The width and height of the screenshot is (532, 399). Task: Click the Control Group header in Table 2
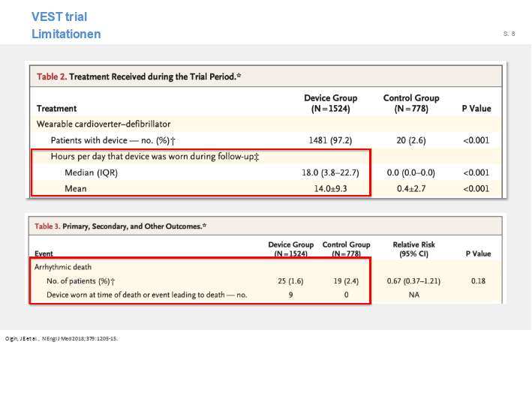point(410,103)
